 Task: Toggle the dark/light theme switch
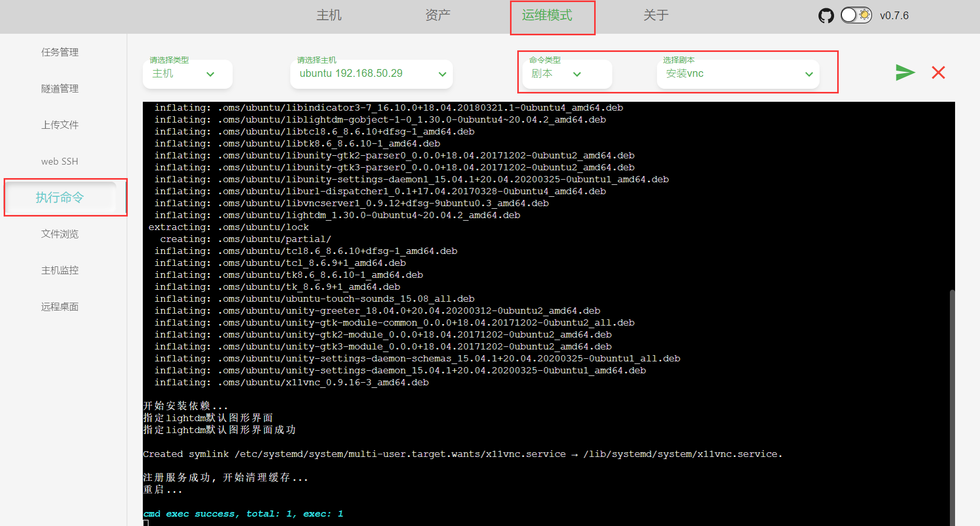coord(856,15)
